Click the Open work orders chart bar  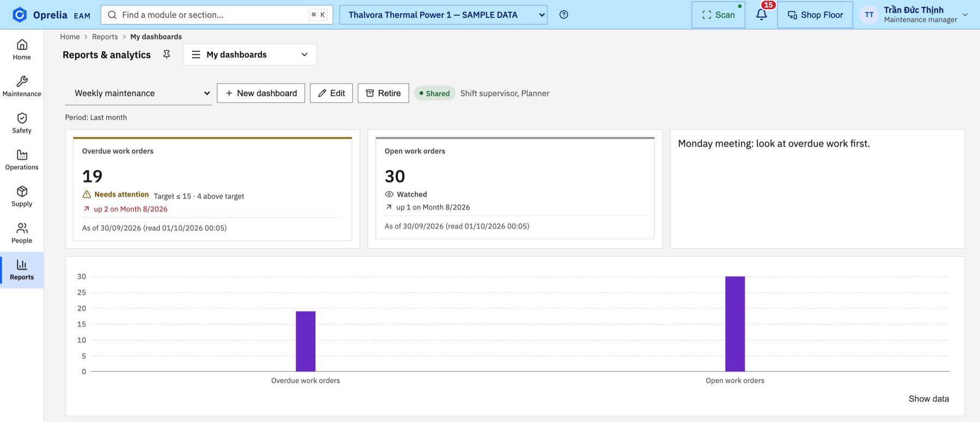pos(735,324)
